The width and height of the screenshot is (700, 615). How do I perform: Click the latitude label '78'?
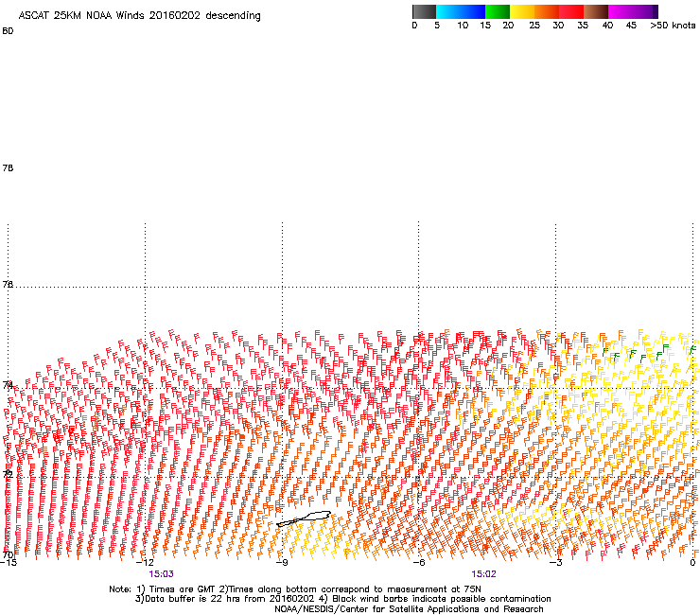(8, 167)
